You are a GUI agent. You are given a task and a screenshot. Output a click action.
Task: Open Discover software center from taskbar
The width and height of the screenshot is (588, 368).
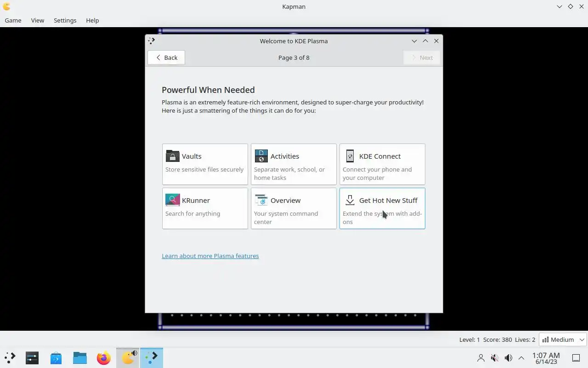pyautogui.click(x=56, y=357)
